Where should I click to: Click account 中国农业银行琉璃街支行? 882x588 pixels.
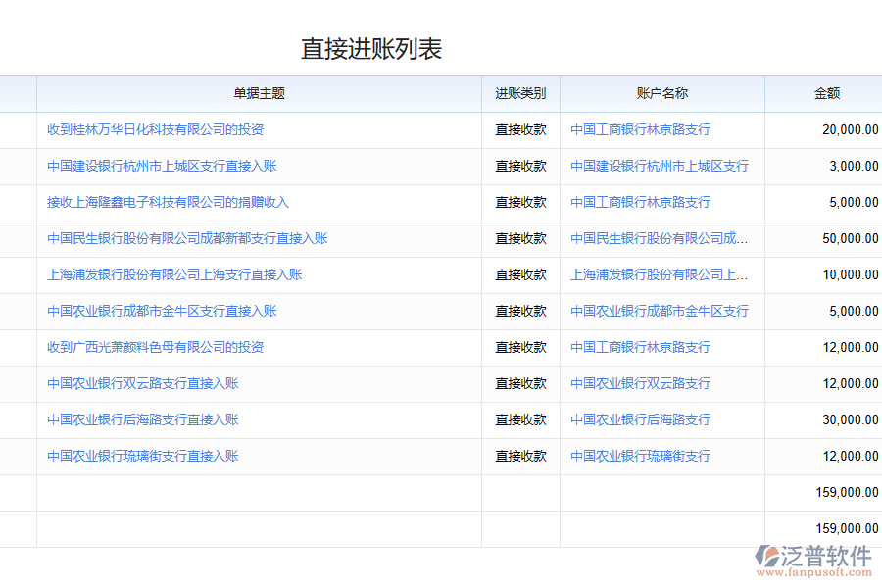[640, 456]
